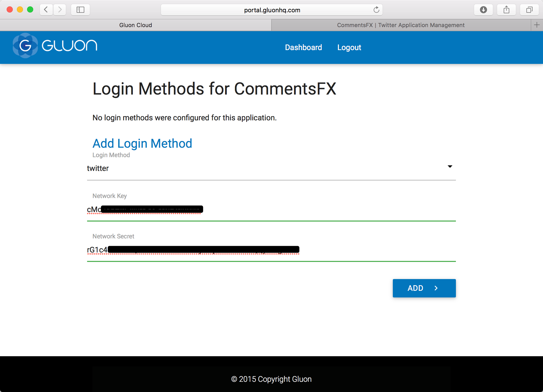Toggle the Safari sidebar icon
The width and height of the screenshot is (543, 392).
80,10
